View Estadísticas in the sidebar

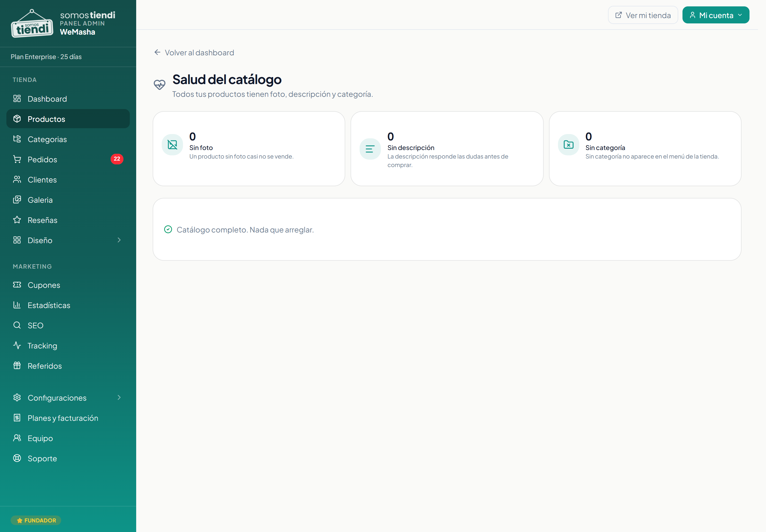68,305
